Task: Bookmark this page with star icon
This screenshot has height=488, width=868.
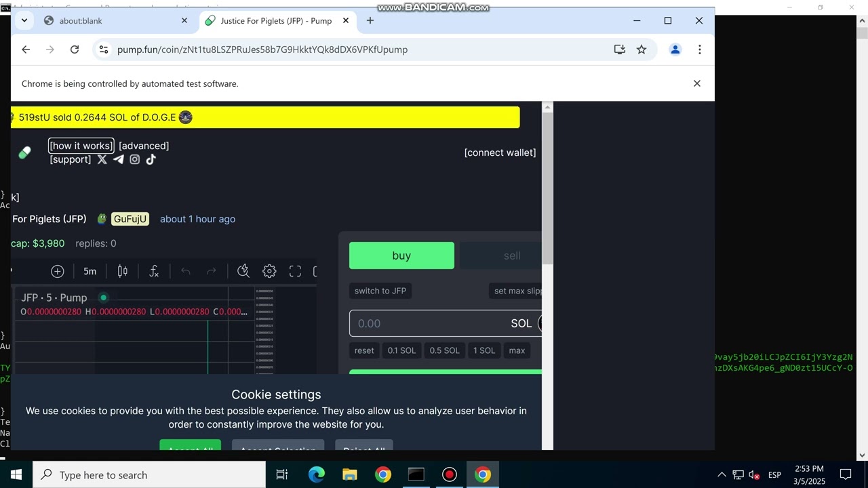Action: pos(642,49)
